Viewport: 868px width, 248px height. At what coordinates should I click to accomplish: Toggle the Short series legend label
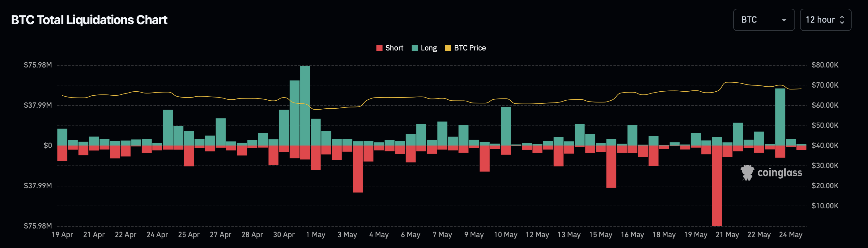(x=394, y=48)
